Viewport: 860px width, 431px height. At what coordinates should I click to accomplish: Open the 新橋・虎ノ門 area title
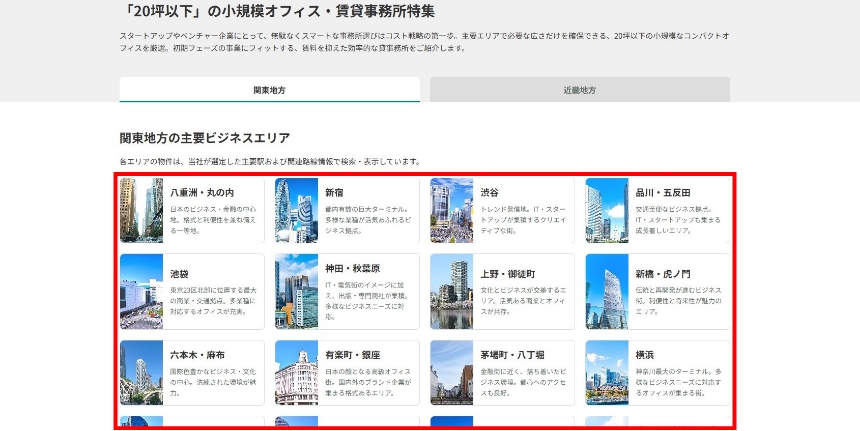point(662,273)
